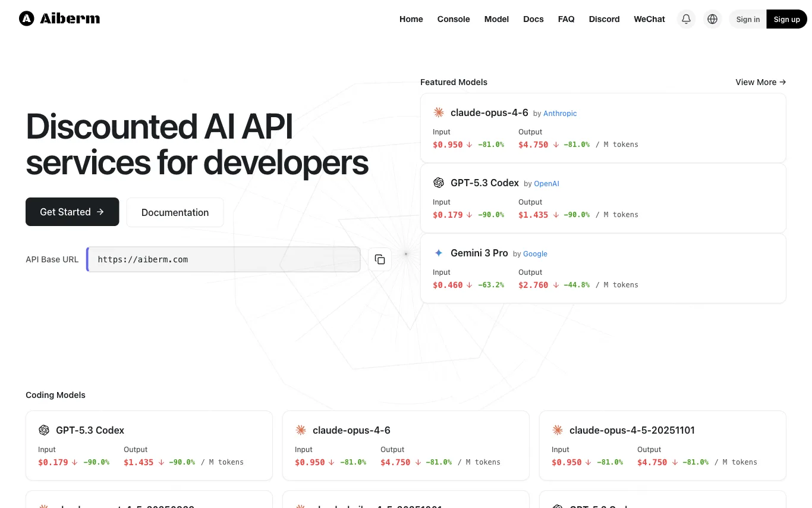Click the Documentation button
The image size is (812, 508).
[175, 212]
